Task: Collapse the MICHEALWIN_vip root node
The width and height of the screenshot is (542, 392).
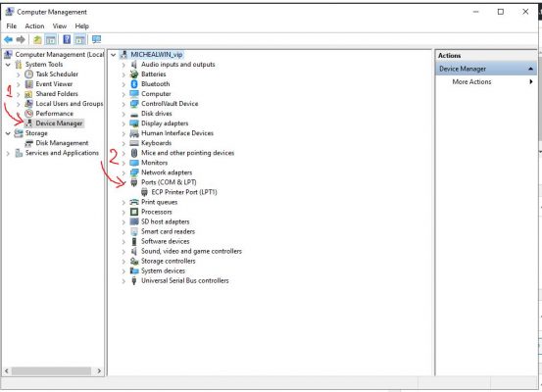Action: click(113, 55)
